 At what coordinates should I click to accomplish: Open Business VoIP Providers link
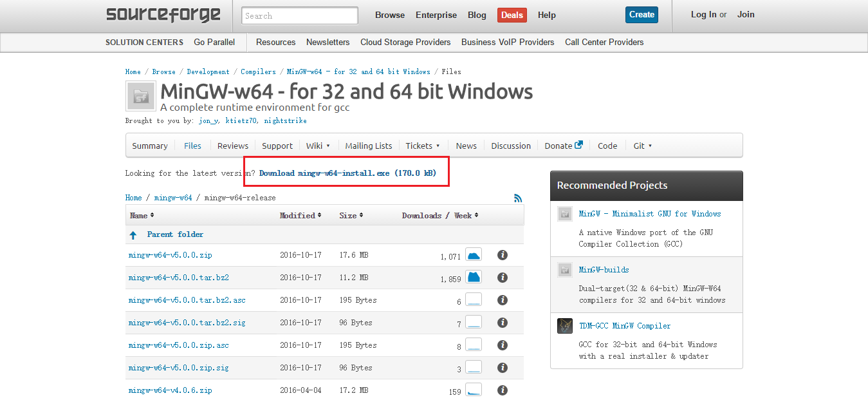click(x=508, y=42)
